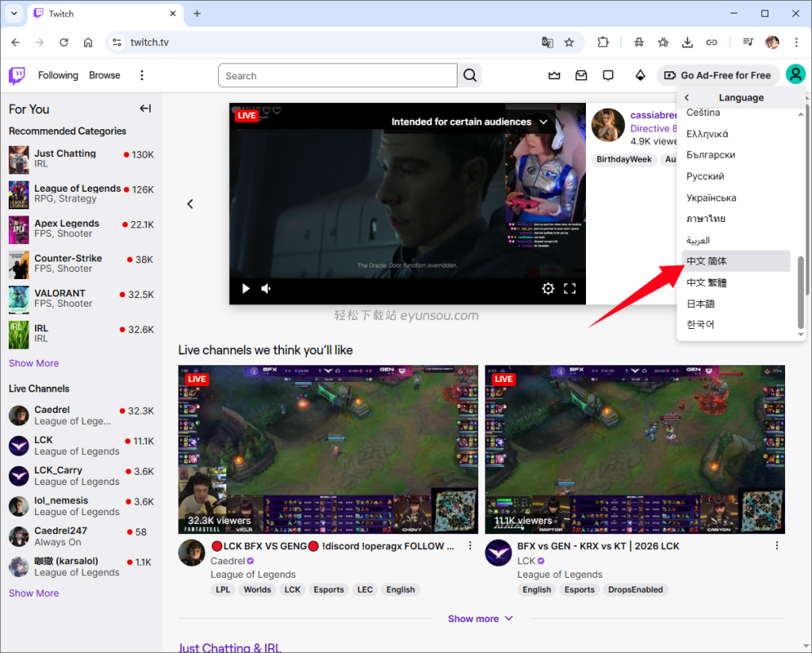Click Go Ad-Free for Free button

pyautogui.click(x=718, y=75)
